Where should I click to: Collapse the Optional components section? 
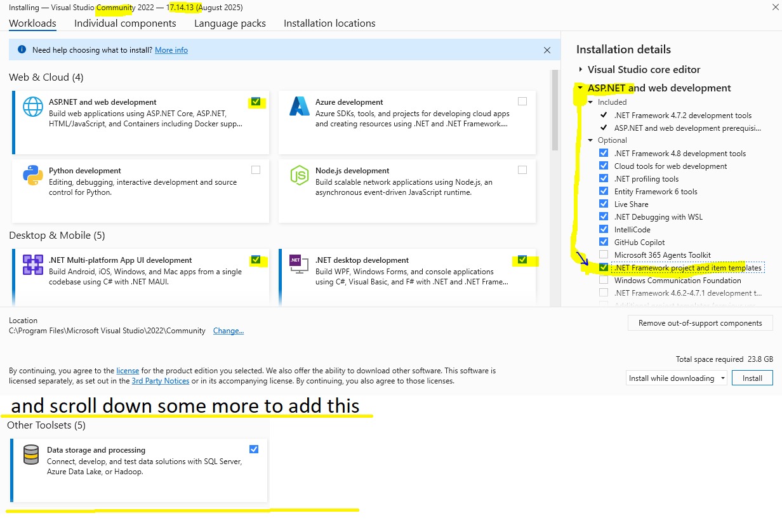click(590, 140)
